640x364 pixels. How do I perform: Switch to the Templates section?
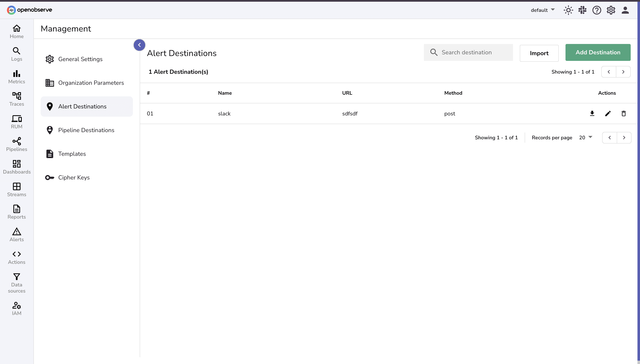(x=72, y=154)
